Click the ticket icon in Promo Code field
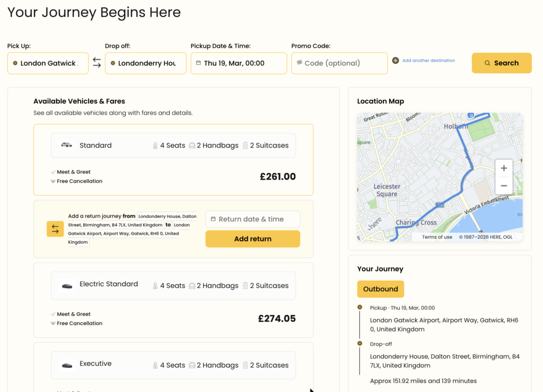543x392 pixels. (300, 63)
